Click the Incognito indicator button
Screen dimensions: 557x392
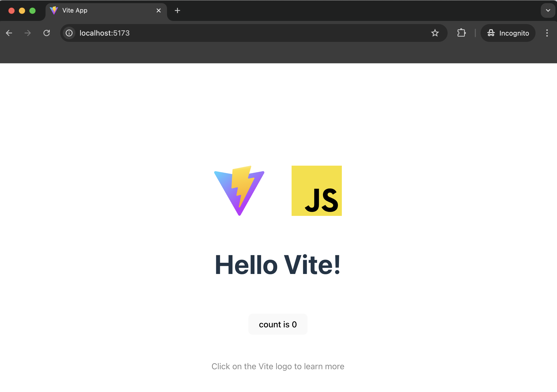[508, 33]
